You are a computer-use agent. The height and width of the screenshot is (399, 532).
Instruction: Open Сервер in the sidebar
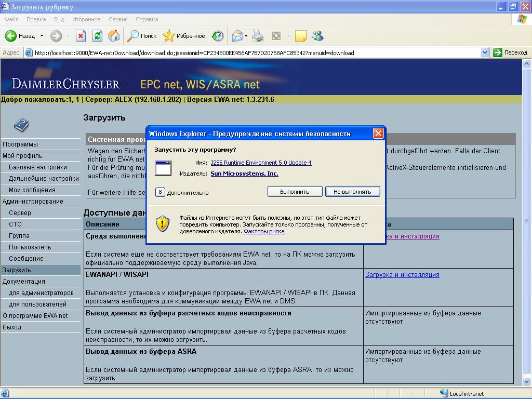20,212
